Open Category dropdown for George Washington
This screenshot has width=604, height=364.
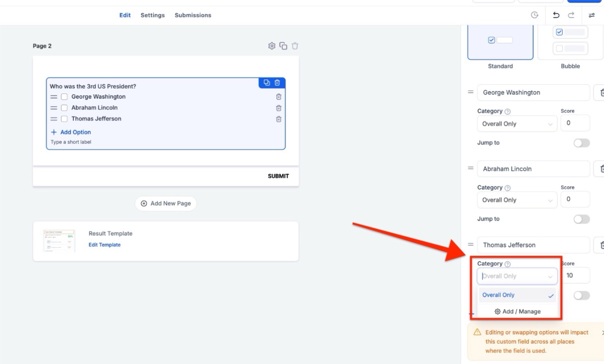coord(517,124)
